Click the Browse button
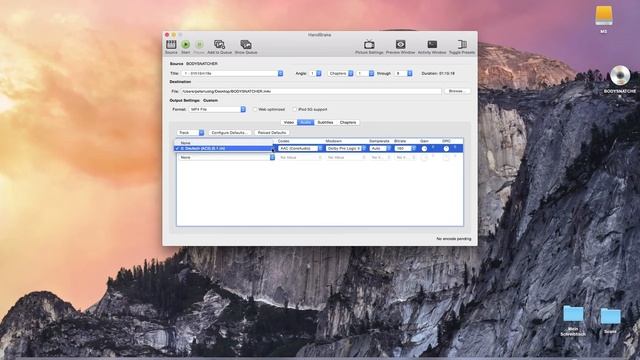This screenshot has height=360, width=640. point(457,91)
